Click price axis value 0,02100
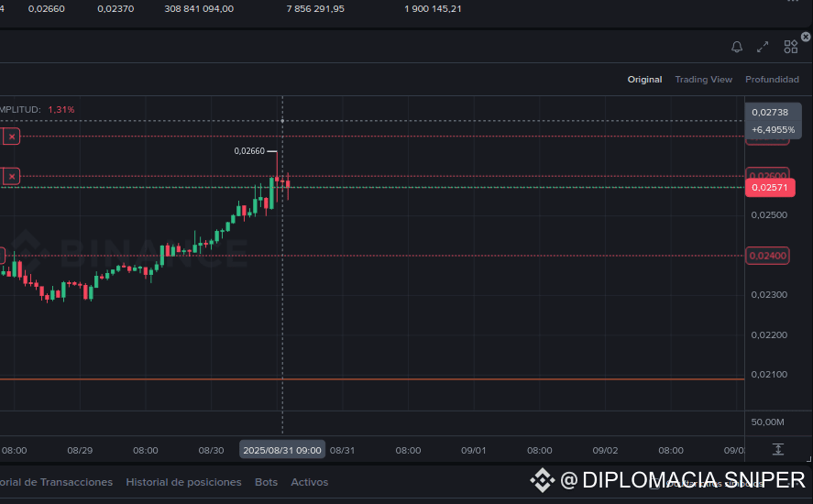The height and width of the screenshot is (504, 813). [x=769, y=375]
